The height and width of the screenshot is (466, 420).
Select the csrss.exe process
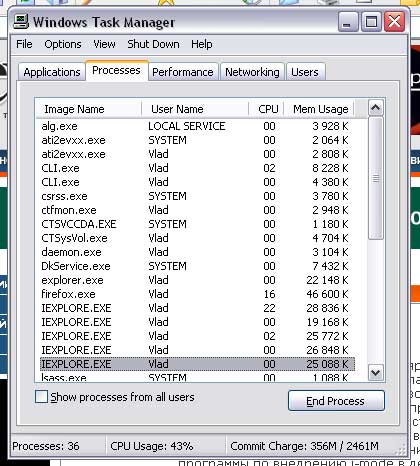[197, 196]
